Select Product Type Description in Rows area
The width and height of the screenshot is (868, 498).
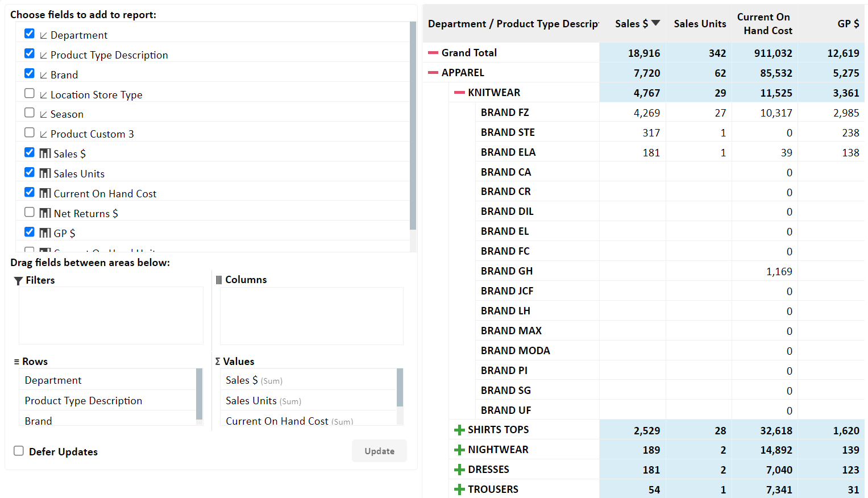click(x=84, y=400)
